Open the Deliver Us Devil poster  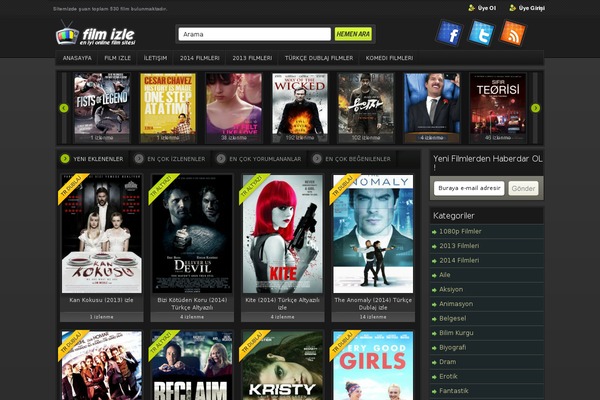[192, 233]
